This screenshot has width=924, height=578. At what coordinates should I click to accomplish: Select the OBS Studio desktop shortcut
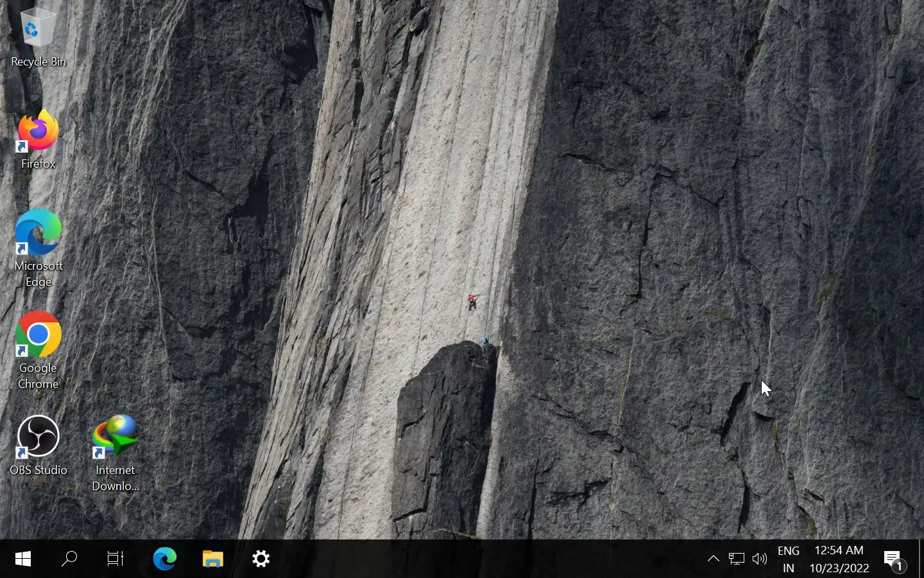click(38, 446)
